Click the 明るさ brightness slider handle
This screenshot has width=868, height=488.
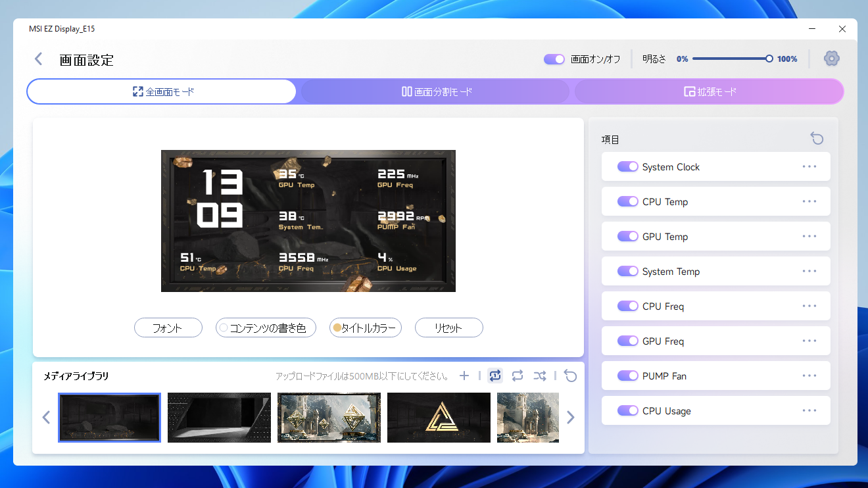coord(769,59)
